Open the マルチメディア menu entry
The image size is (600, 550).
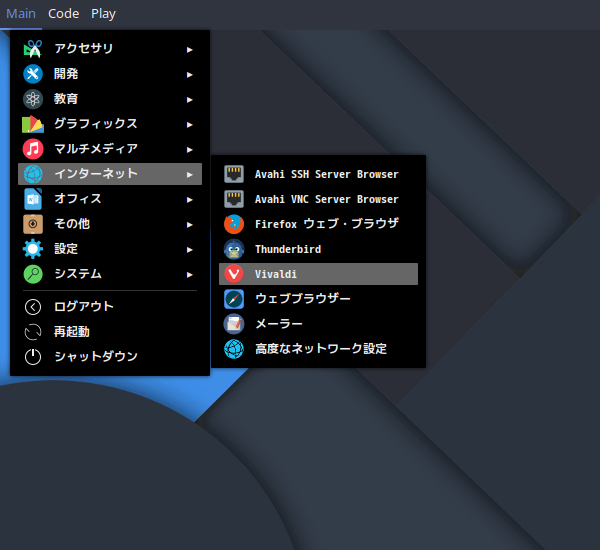click(110, 149)
